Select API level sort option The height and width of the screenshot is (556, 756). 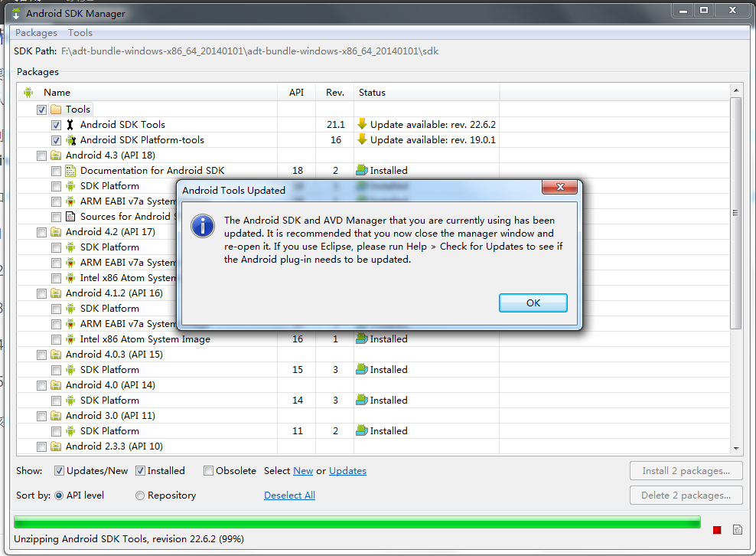[x=59, y=495]
